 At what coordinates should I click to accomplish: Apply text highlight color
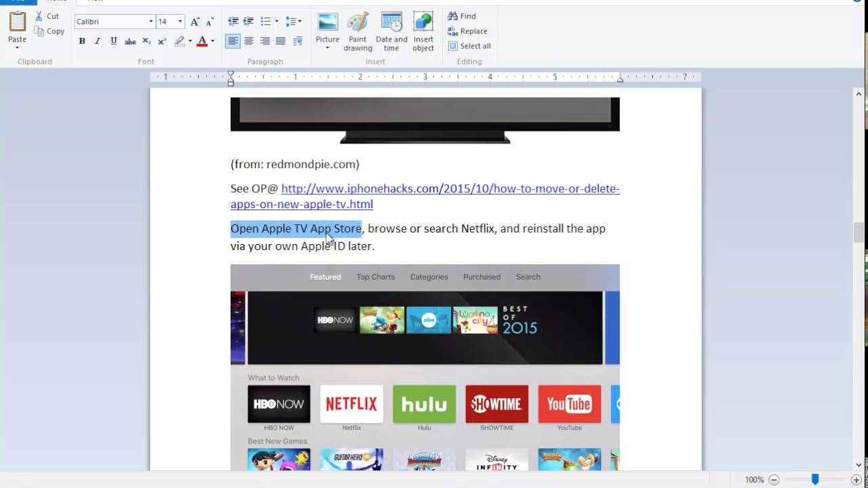pyautogui.click(x=180, y=41)
